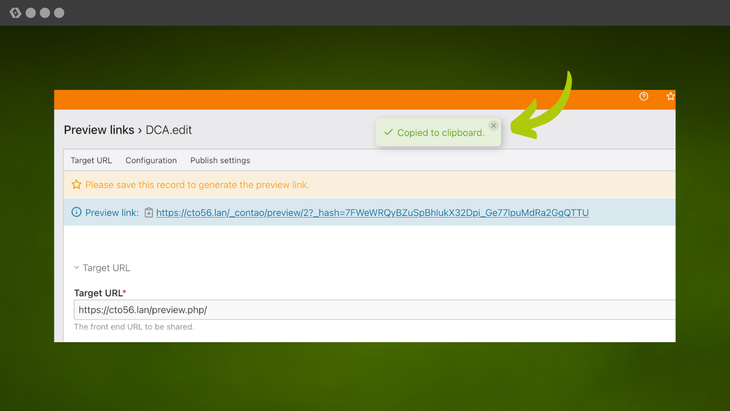Viewport: 730px width, 411px height.
Task: Switch to the Target URL tab
Action: pos(91,160)
